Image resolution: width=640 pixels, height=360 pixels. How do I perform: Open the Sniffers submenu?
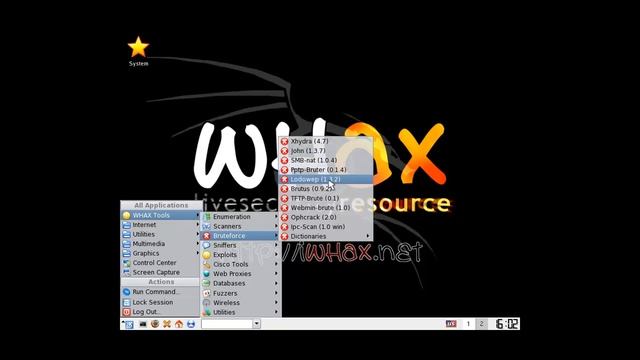point(240,245)
